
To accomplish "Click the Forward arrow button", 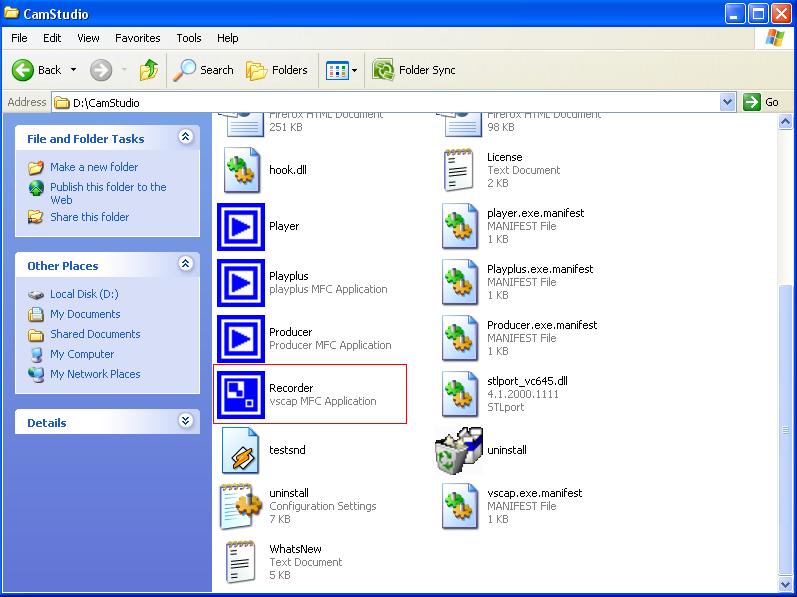I will [101, 70].
